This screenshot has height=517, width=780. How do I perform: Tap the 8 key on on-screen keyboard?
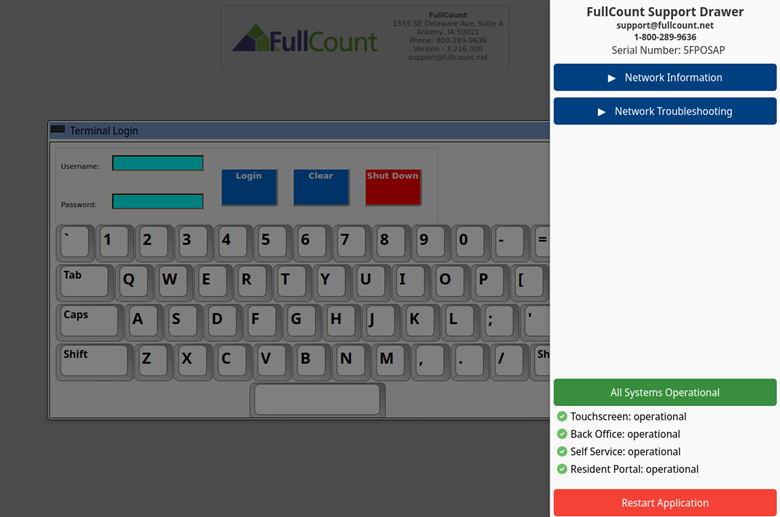point(391,243)
